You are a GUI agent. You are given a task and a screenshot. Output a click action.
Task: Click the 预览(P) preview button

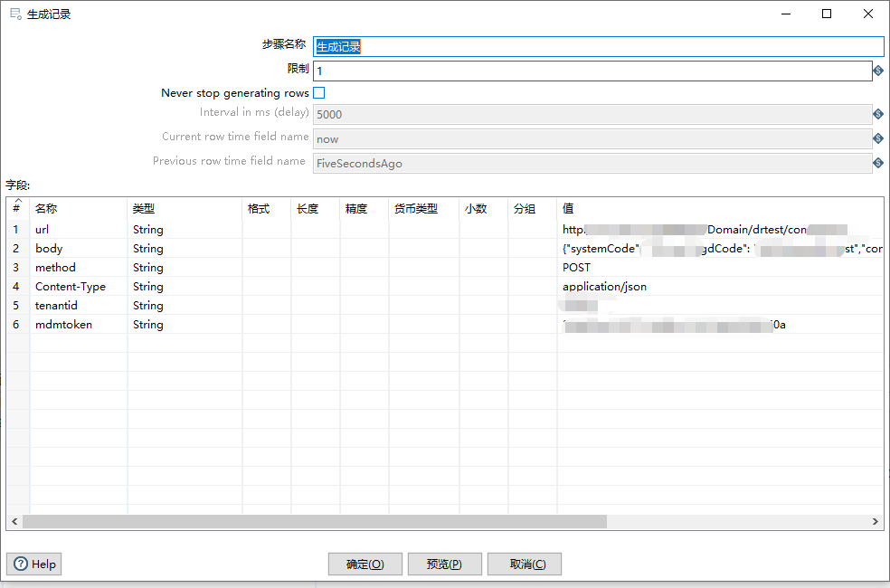coord(444,564)
